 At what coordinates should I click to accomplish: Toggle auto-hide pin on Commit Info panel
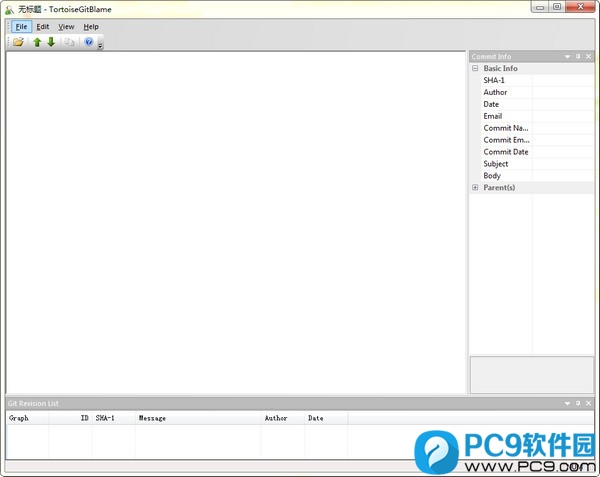coord(578,57)
